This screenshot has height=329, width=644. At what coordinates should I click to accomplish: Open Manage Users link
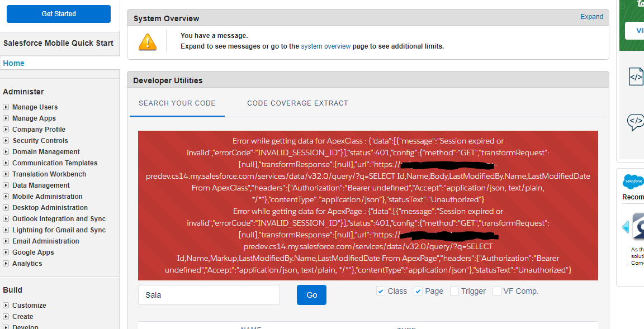point(35,107)
